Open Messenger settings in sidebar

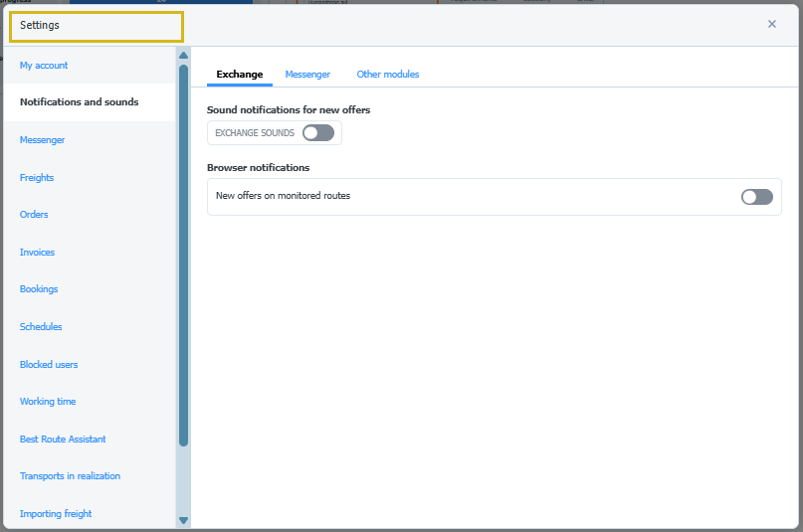(42, 140)
